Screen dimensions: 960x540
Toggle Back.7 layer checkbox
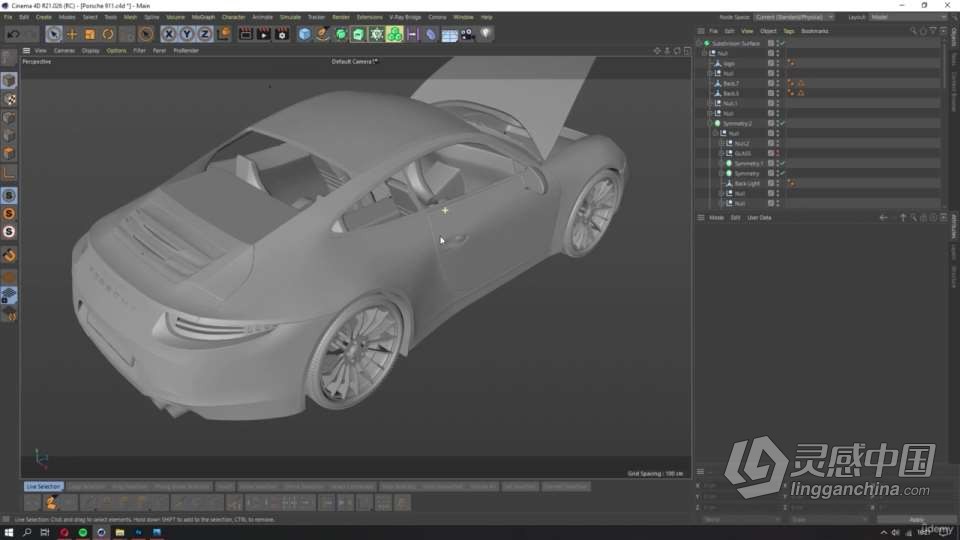pyautogui.click(x=771, y=83)
